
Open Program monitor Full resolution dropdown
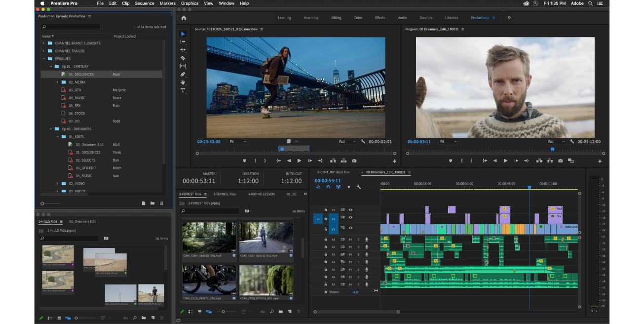(x=556, y=141)
